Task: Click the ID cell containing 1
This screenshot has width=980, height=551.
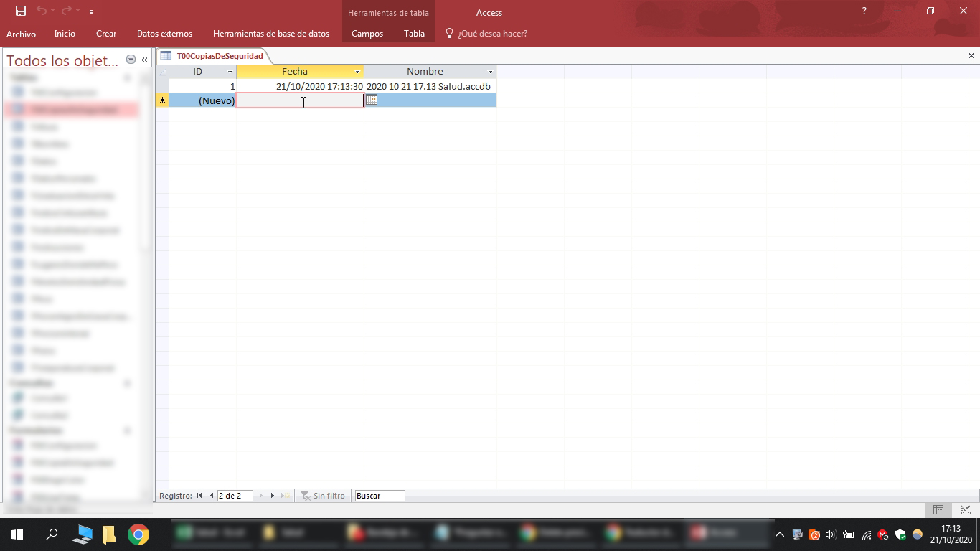Action: 202,86
